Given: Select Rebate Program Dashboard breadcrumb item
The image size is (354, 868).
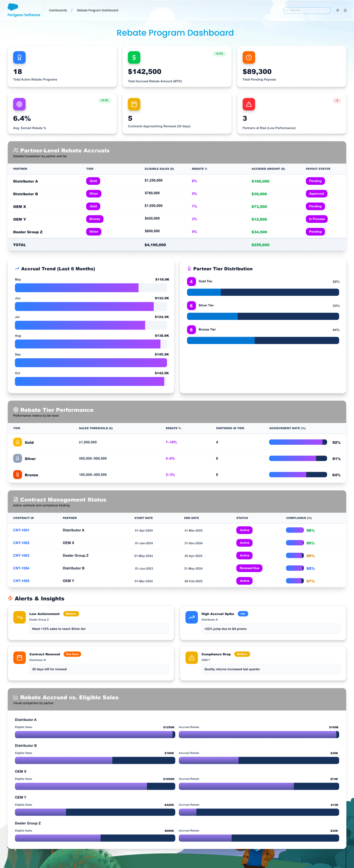Looking at the screenshot, I should 97,10.
